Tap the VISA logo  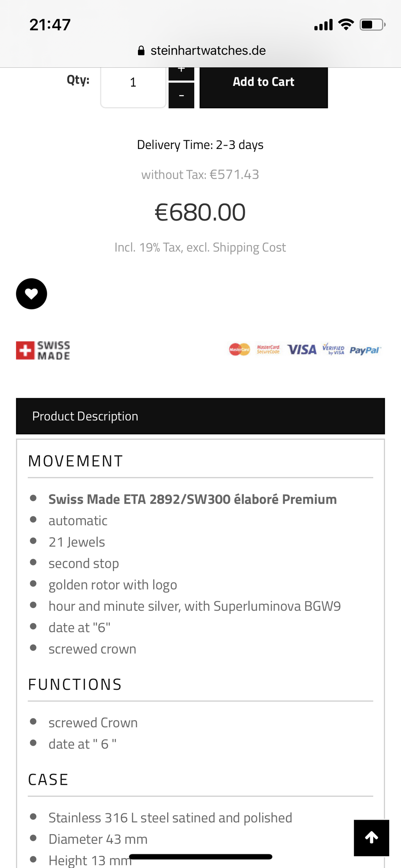(x=302, y=350)
